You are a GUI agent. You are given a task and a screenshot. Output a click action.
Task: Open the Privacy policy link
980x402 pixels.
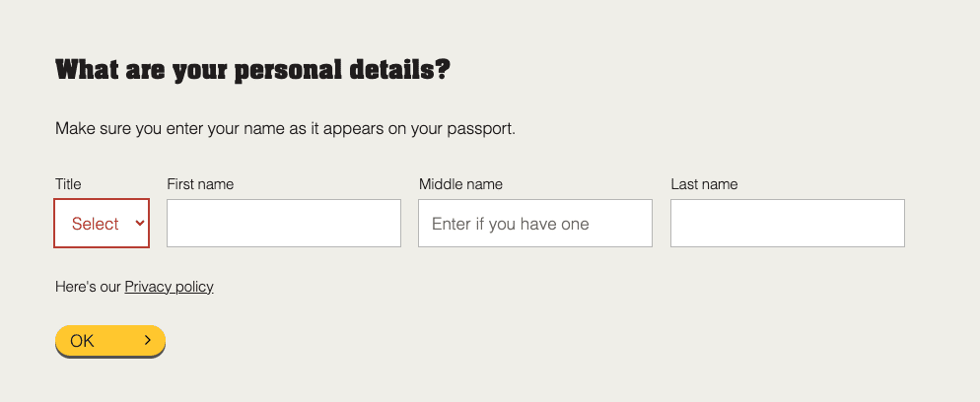click(x=169, y=287)
